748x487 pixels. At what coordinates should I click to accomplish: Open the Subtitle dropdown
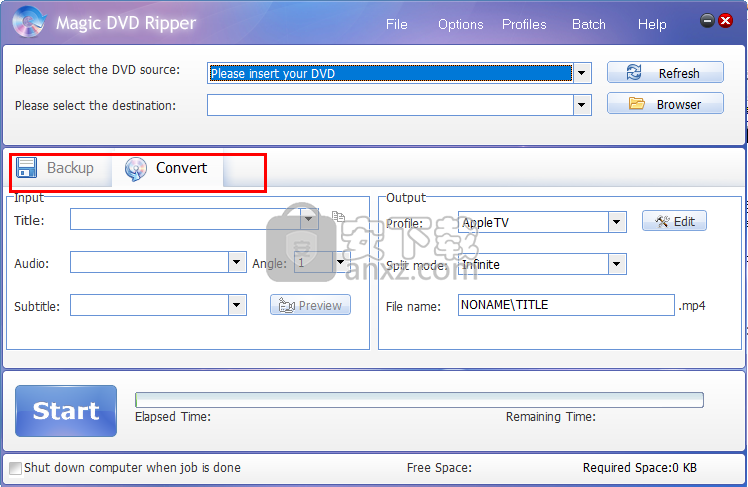click(237, 305)
